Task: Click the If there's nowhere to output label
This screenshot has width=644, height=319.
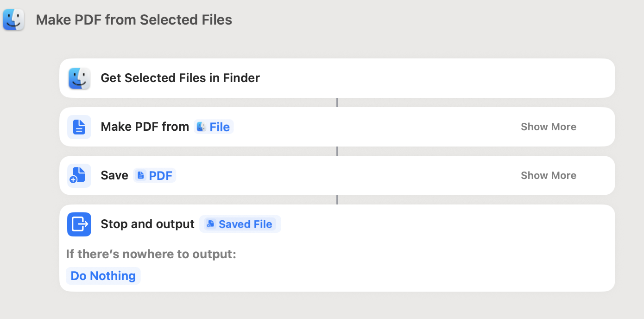Action: click(151, 254)
